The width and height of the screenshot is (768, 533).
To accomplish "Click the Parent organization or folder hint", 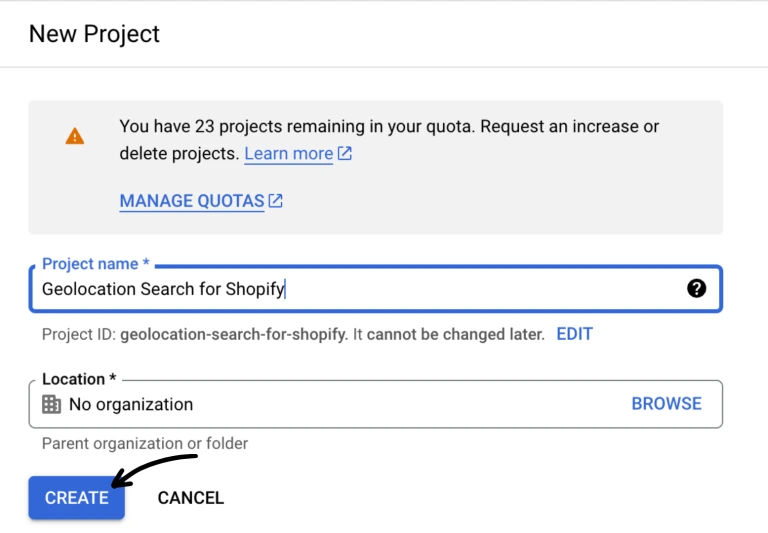I will [x=144, y=443].
